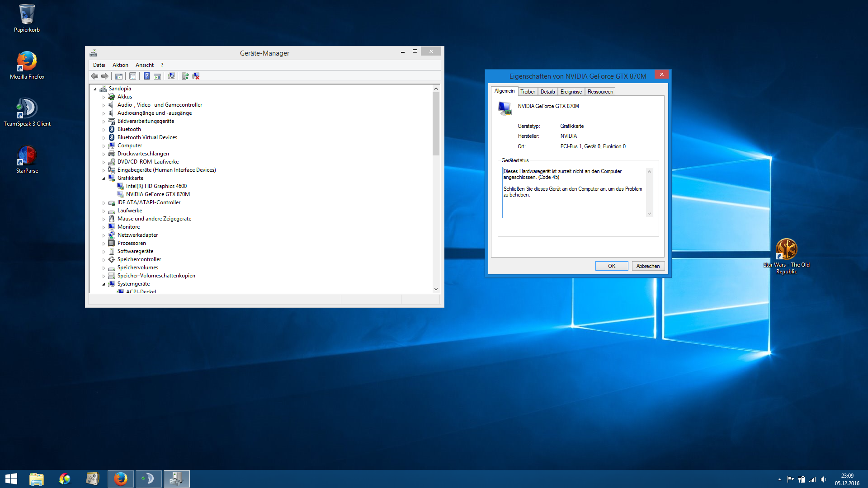Click the uninstall device toolbar icon
Screen dimensions: 868x488
pos(196,76)
